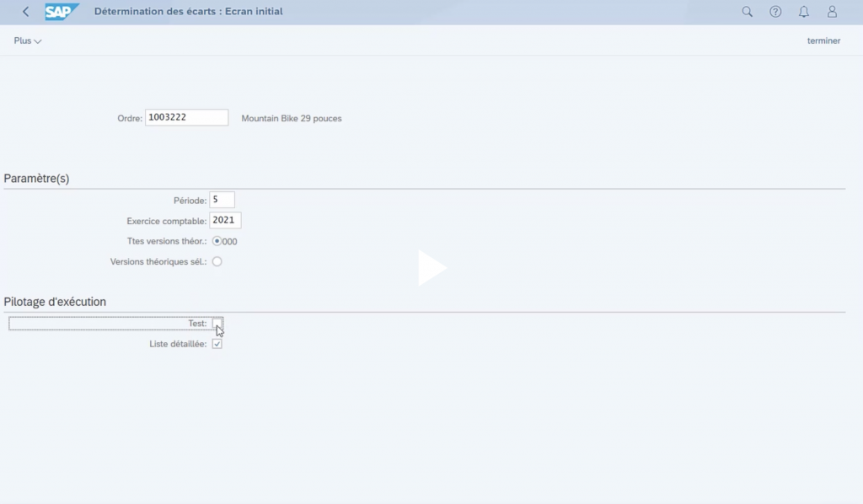Show notifications with the bell icon
Image resolution: width=863 pixels, height=504 pixels.
[804, 12]
